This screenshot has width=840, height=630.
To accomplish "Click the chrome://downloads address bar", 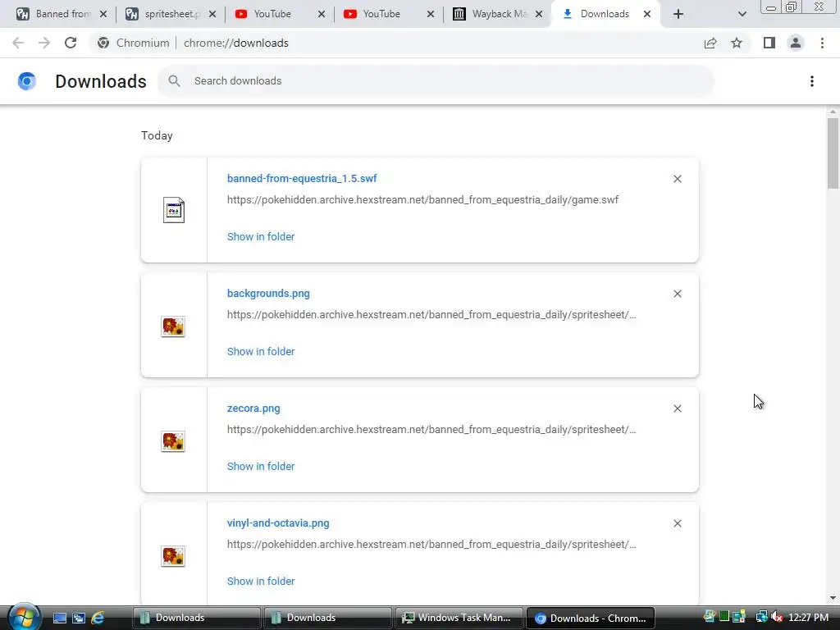I will [235, 43].
